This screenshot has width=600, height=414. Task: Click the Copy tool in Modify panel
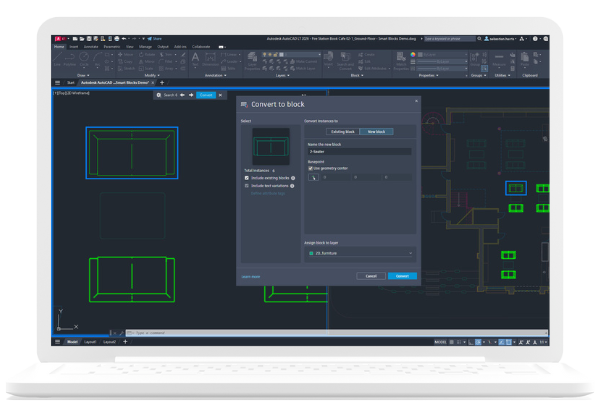click(126, 62)
